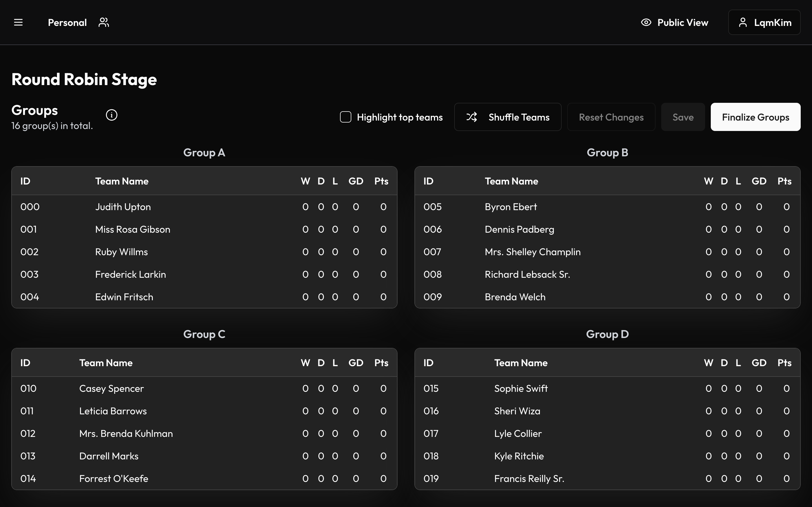812x507 pixels.
Task: Open the groups info circle icon
Action: (111, 115)
